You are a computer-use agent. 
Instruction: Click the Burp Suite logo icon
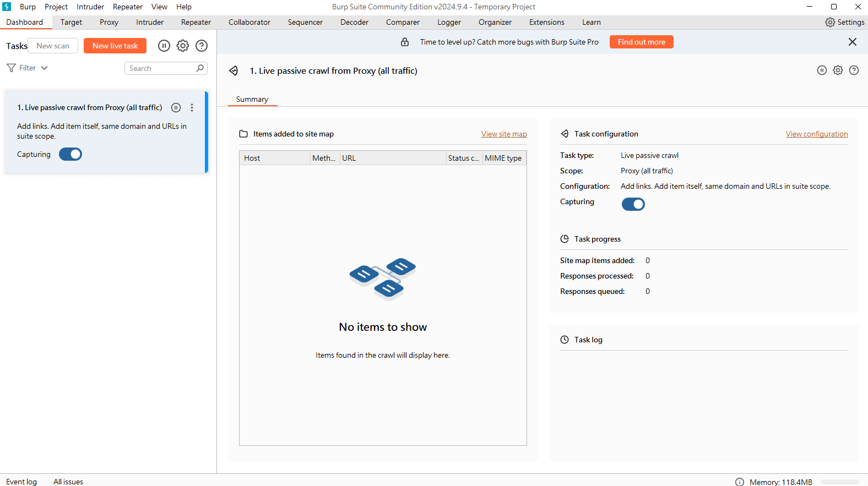(7, 7)
